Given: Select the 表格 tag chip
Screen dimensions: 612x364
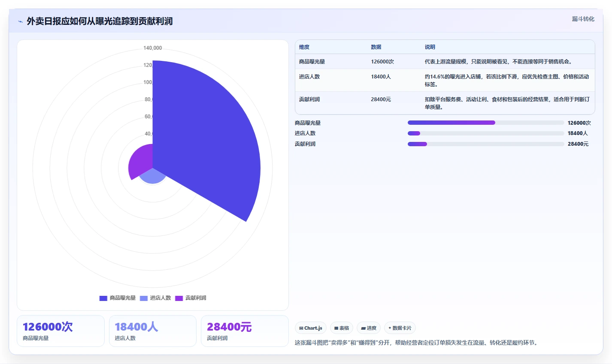Looking at the screenshot, I should click(342, 328).
